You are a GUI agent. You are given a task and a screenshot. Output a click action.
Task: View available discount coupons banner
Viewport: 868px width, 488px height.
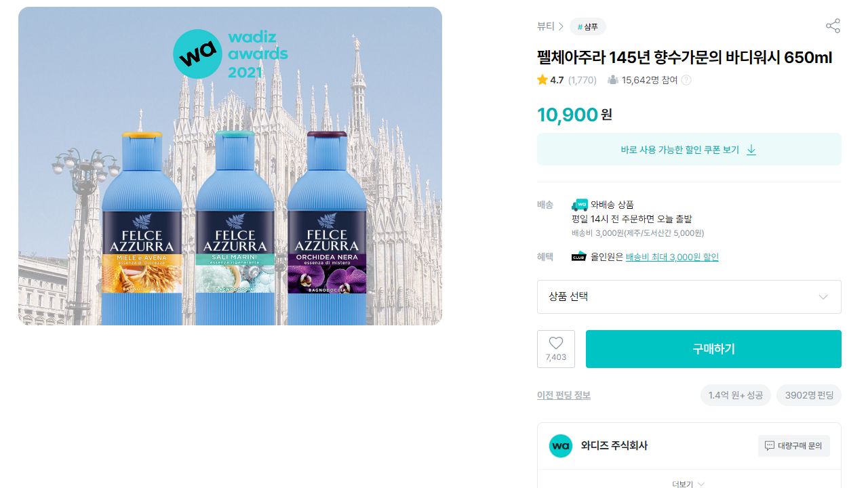click(689, 149)
